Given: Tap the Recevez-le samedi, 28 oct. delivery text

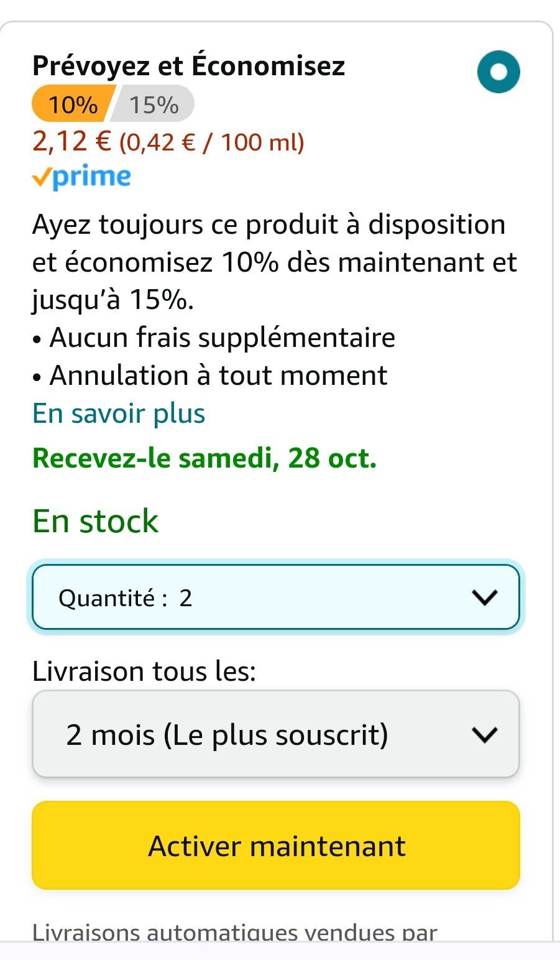Looking at the screenshot, I should point(204,458).
